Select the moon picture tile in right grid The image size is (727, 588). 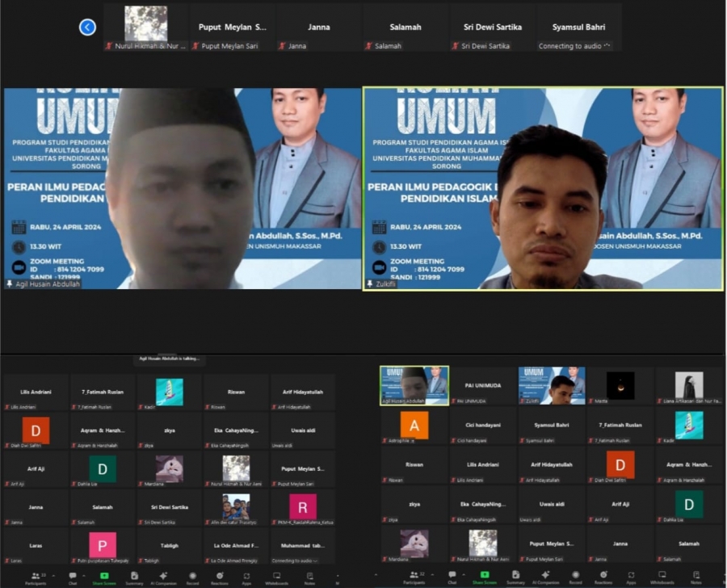[620, 385]
